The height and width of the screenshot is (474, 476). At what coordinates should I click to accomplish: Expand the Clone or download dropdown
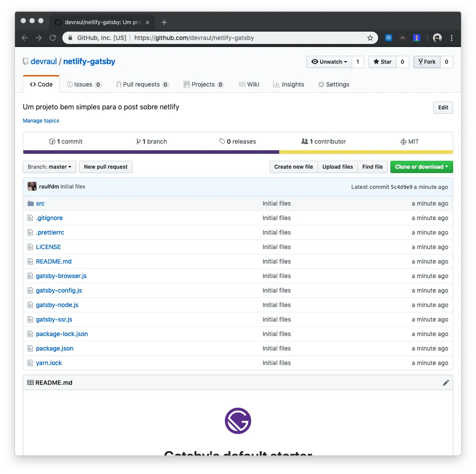point(422,167)
